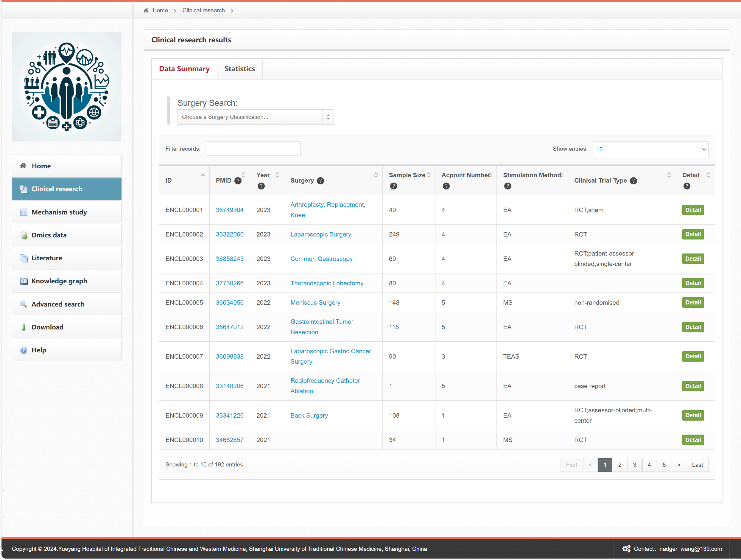Click the Download sidebar arrow icon
The height and width of the screenshot is (560, 741).
coord(24,327)
